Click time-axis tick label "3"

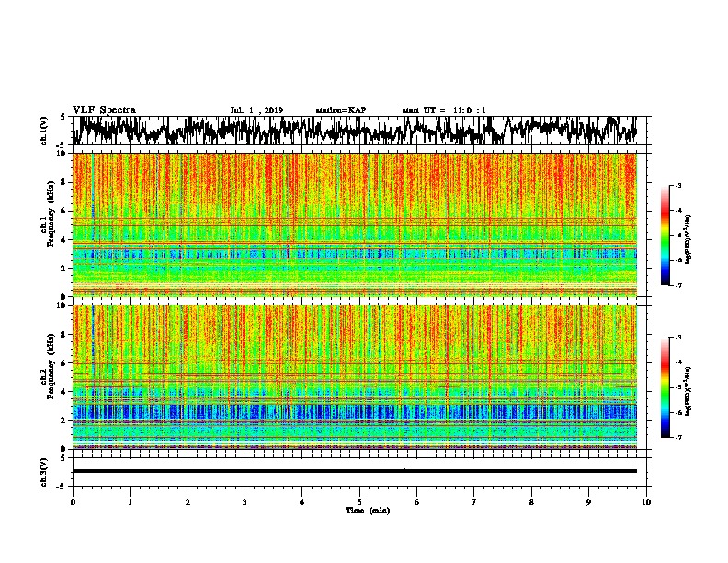(x=245, y=502)
